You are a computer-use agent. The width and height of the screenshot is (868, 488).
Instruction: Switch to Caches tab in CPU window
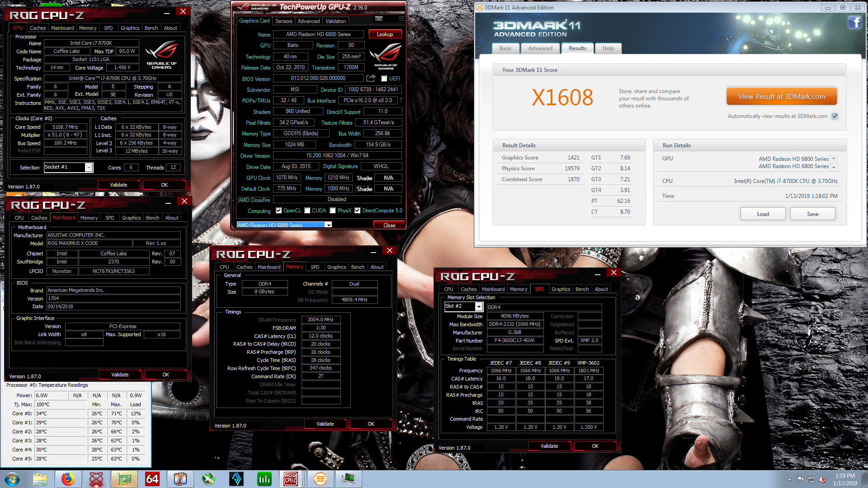click(38, 28)
